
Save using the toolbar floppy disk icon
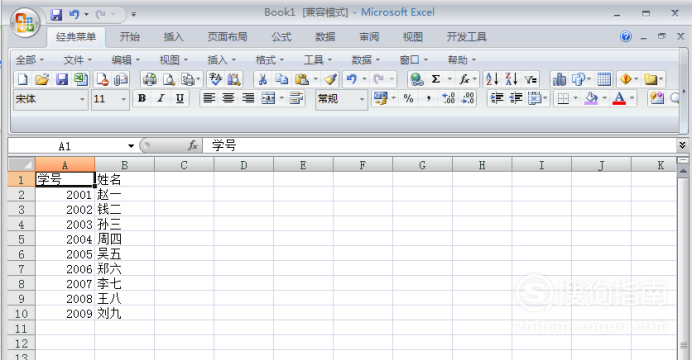(61, 79)
